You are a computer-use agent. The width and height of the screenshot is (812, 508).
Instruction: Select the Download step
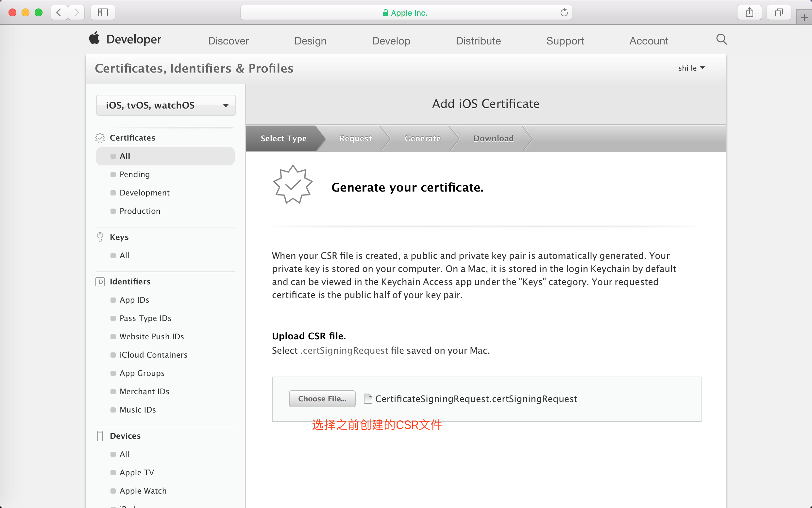494,138
